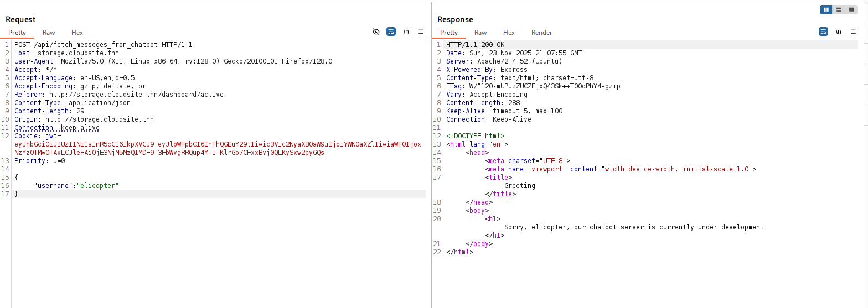The height and width of the screenshot is (308, 868).
Task: Toggle word wrap in Response viewer
Action: pos(823,32)
